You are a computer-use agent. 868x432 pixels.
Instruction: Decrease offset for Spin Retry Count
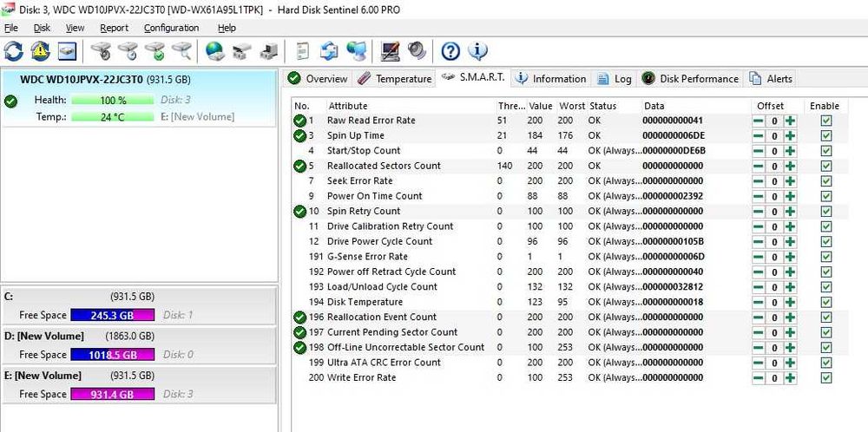tap(759, 212)
